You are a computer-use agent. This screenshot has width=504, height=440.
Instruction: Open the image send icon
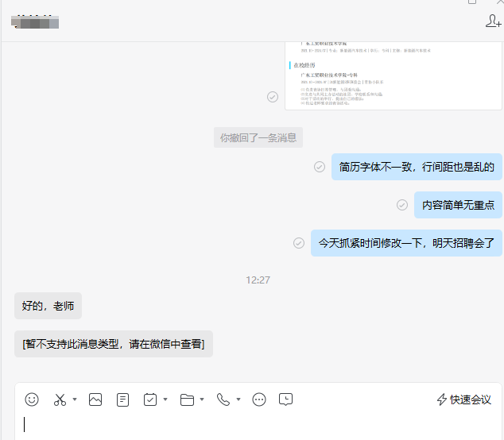click(95, 399)
